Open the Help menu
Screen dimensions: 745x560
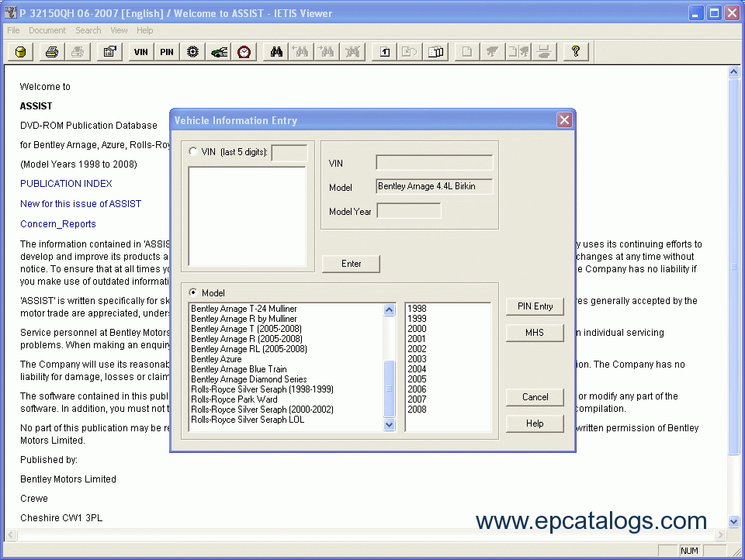point(145,30)
